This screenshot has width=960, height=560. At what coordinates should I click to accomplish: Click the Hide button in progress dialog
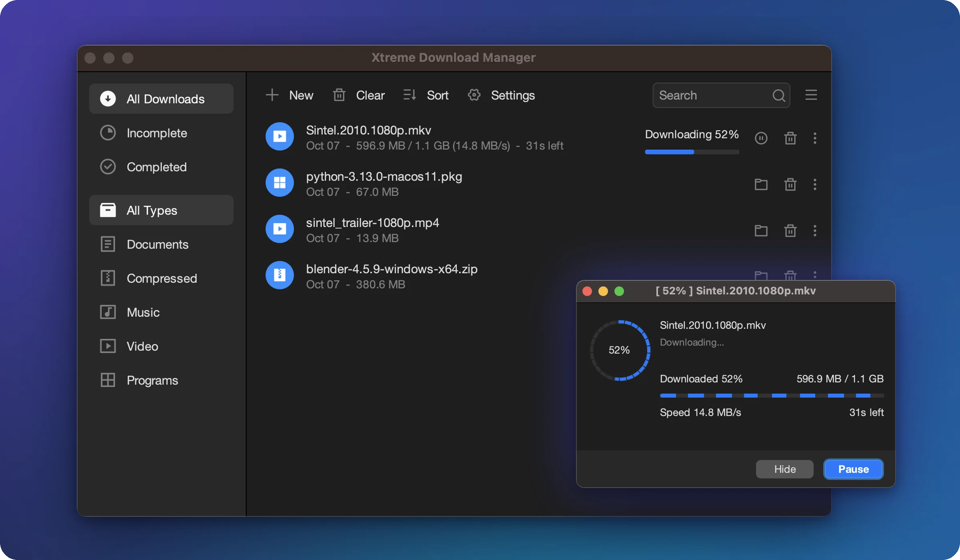784,469
